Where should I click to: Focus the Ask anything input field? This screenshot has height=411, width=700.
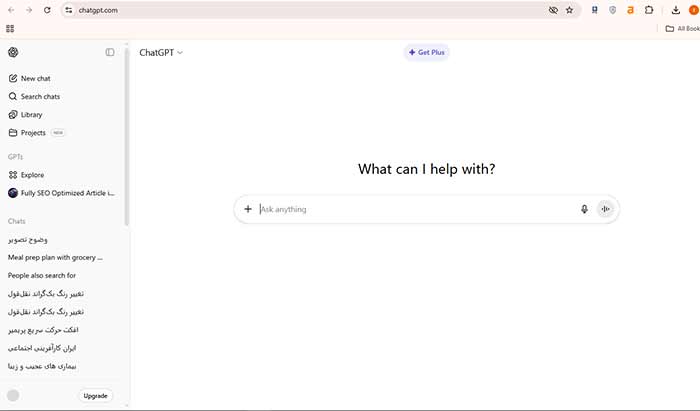tap(410, 209)
